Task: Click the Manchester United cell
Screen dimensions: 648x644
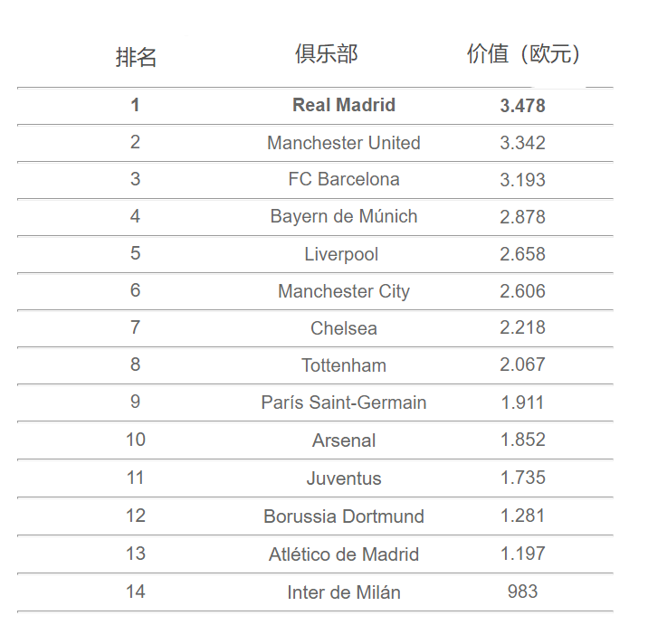Action: point(344,143)
